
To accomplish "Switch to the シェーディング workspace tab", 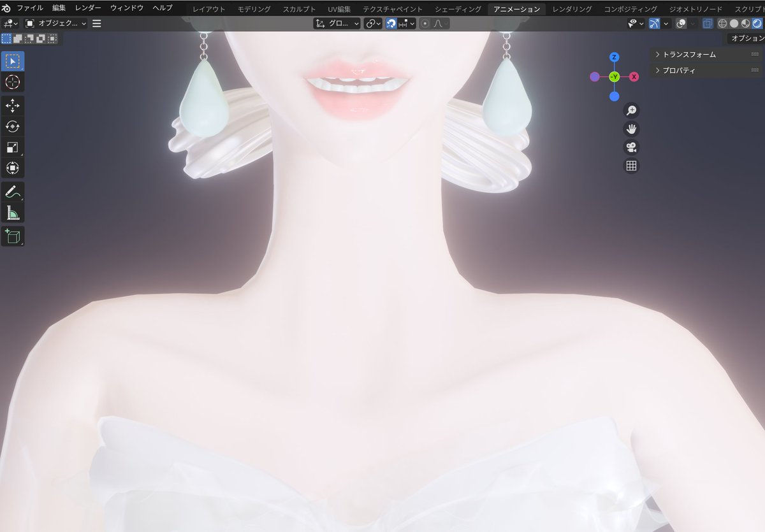I will [458, 9].
